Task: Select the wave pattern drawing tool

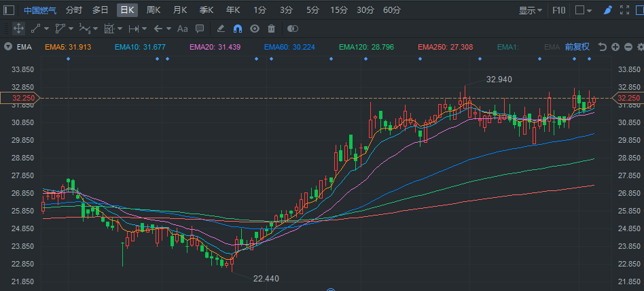Action: (x=85, y=29)
